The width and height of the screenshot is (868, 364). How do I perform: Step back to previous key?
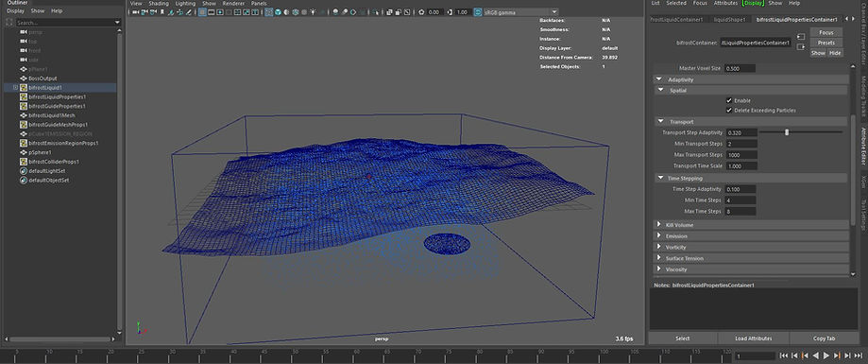click(x=805, y=355)
